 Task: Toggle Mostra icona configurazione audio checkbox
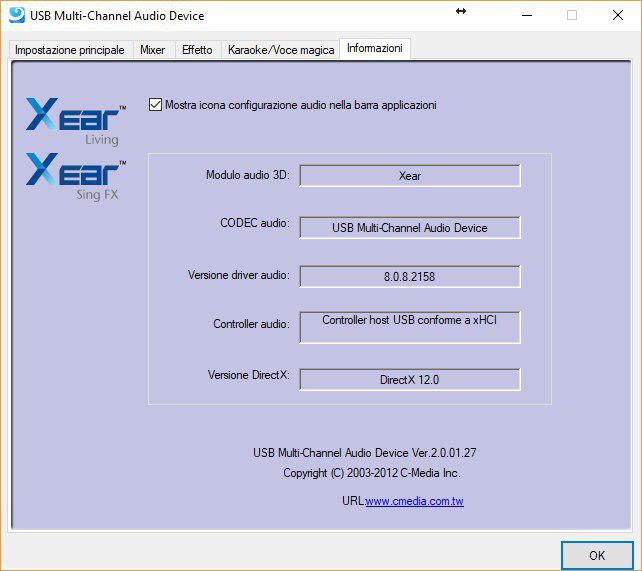(155, 105)
